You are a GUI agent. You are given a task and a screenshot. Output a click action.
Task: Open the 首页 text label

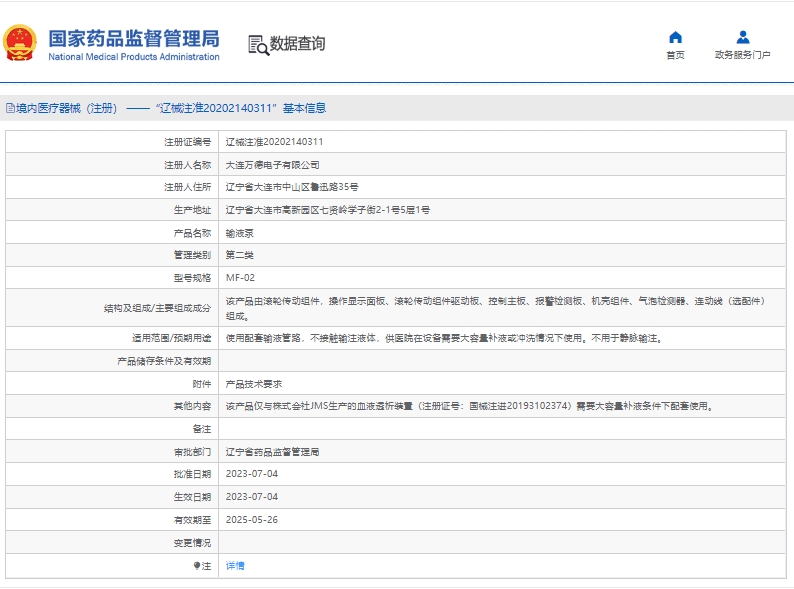pyautogui.click(x=675, y=55)
